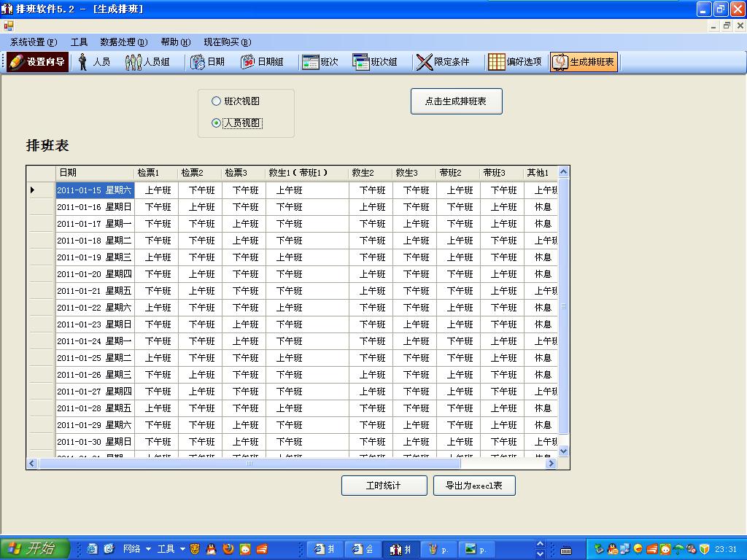
Task: Select the 2011-01-30 星期日 date cell
Action: pyautogui.click(x=95, y=441)
